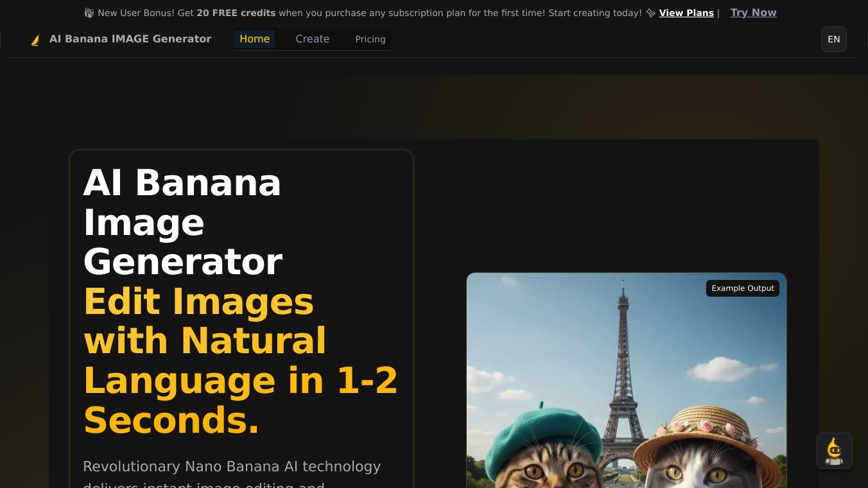Click the "20 FREE credits" banner text
The width and height of the screenshot is (868, 488).
coord(236,13)
